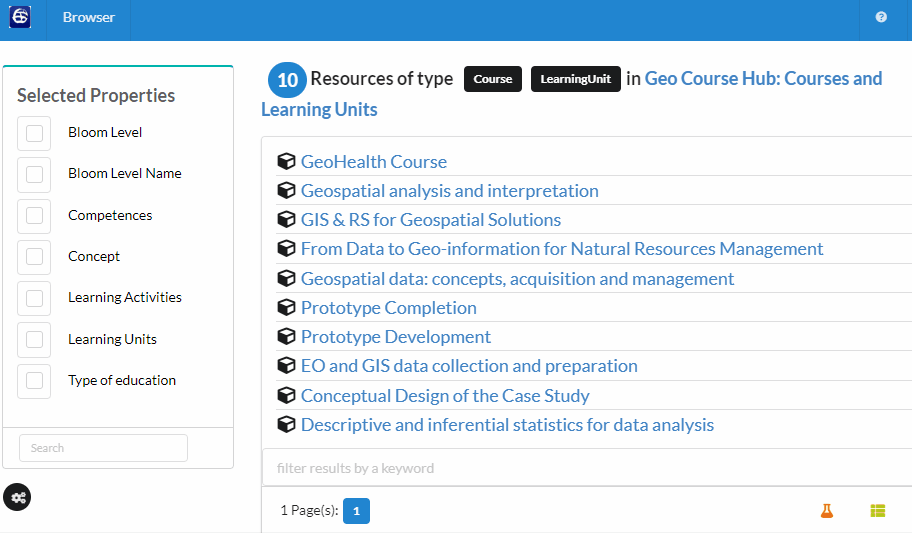
Task: Open the Browser menu item
Action: click(88, 17)
